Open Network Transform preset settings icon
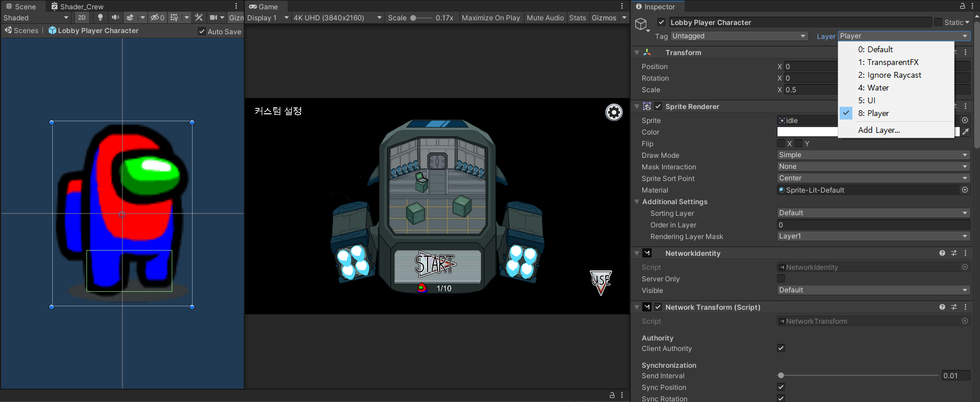The width and height of the screenshot is (980, 402). click(954, 307)
